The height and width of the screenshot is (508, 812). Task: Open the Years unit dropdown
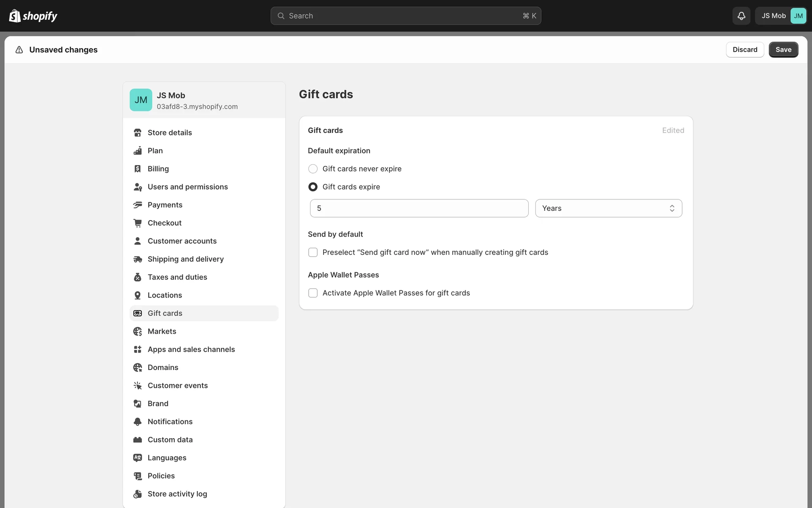(608, 208)
